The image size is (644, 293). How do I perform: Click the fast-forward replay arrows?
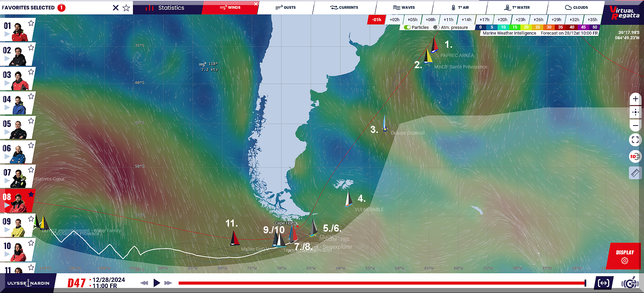pos(168,283)
